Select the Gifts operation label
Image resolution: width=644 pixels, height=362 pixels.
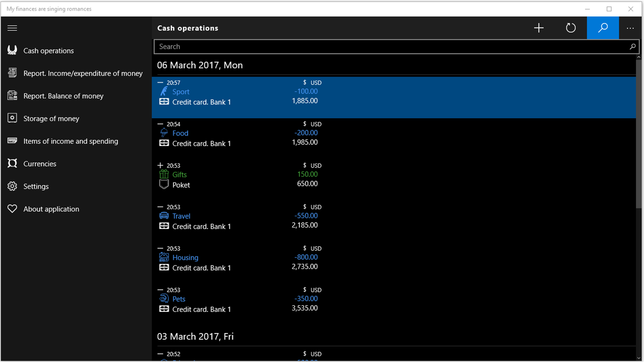pos(179,175)
